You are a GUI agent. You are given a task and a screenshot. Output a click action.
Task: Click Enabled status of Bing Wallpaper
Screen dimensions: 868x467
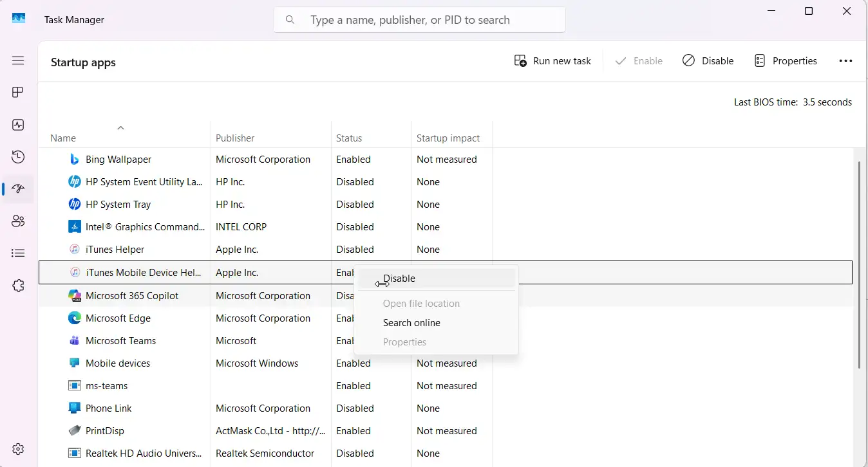[x=354, y=159]
